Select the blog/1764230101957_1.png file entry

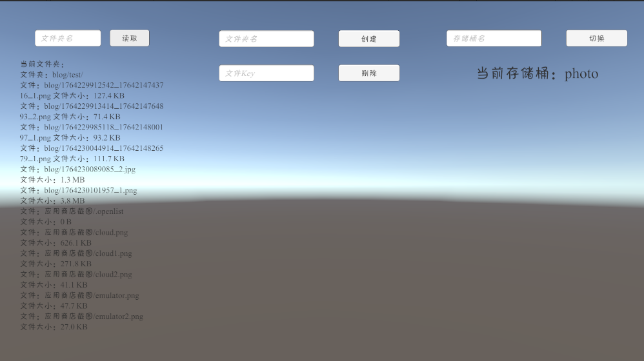click(x=78, y=191)
